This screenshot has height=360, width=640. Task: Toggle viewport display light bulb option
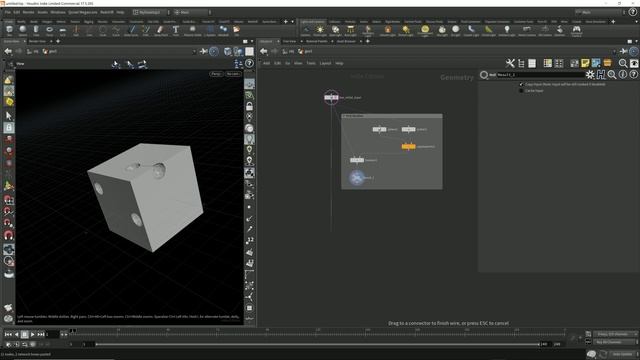pyautogui.click(x=249, y=139)
